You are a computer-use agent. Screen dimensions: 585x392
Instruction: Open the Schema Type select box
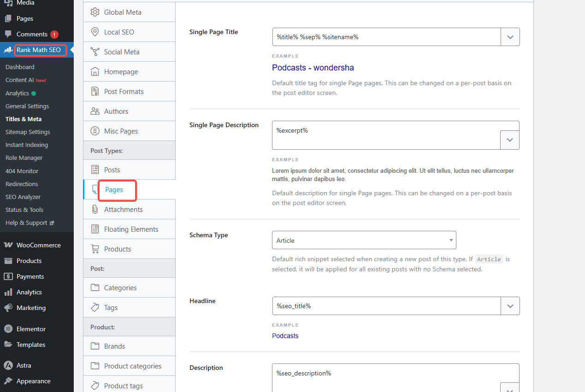(x=364, y=240)
